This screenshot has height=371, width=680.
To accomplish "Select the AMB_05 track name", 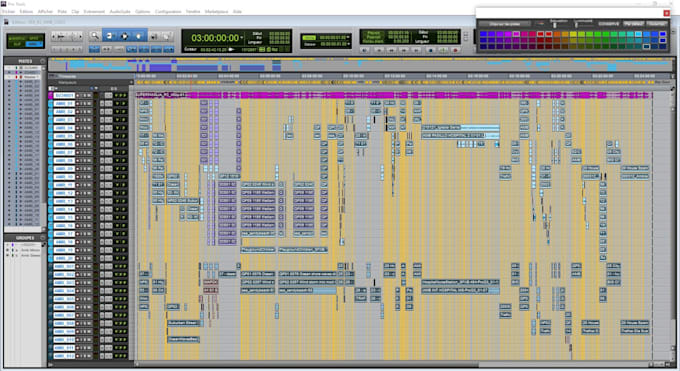I will [64, 136].
